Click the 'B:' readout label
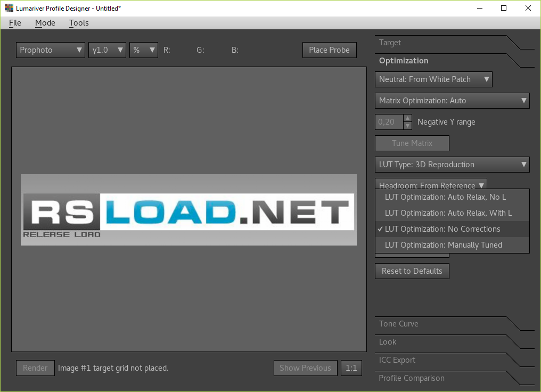 pyautogui.click(x=235, y=50)
